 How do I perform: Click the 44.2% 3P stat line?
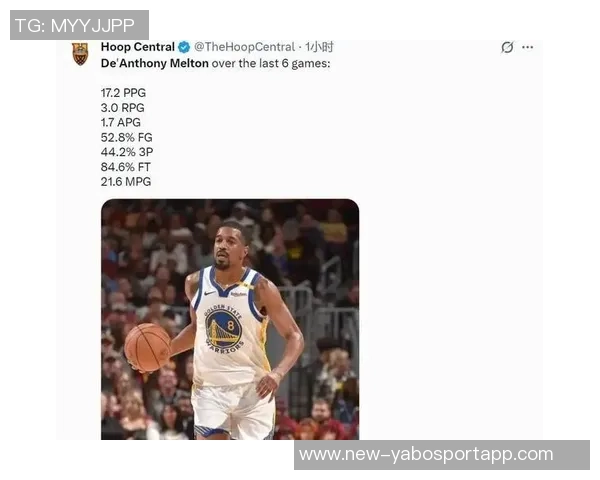tap(127, 152)
